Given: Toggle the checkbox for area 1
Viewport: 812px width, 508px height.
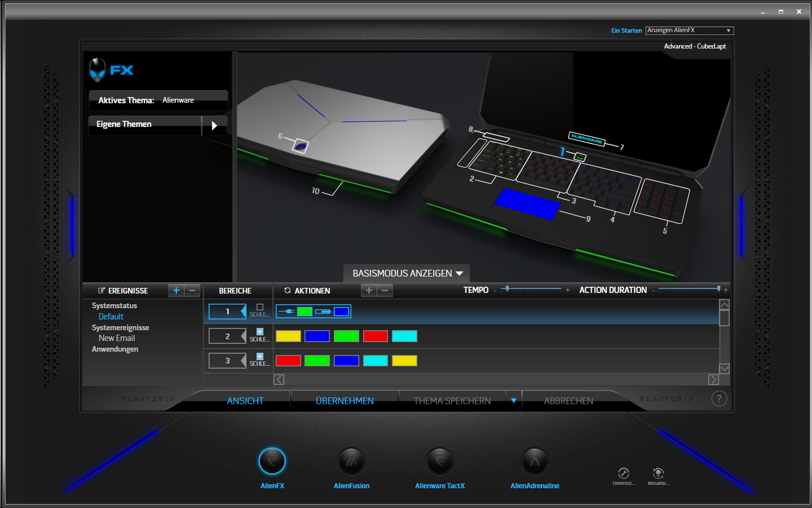Looking at the screenshot, I should [260, 307].
